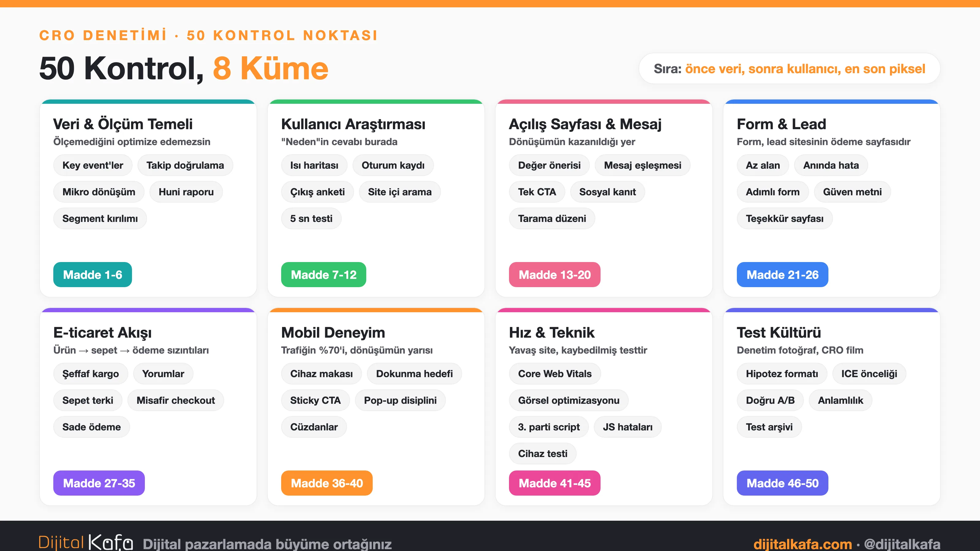Viewport: 980px width, 551px height.
Task: Select the 3. parti script chip
Action: [x=549, y=427]
